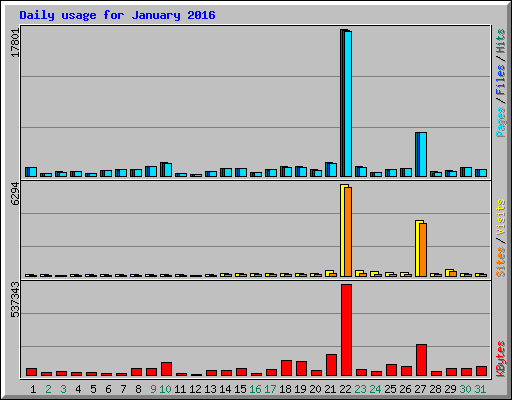Image resolution: width=512 pixels, height=400 pixels.
Task: Select the red KBytes bar for day 18
Action: pos(286,368)
